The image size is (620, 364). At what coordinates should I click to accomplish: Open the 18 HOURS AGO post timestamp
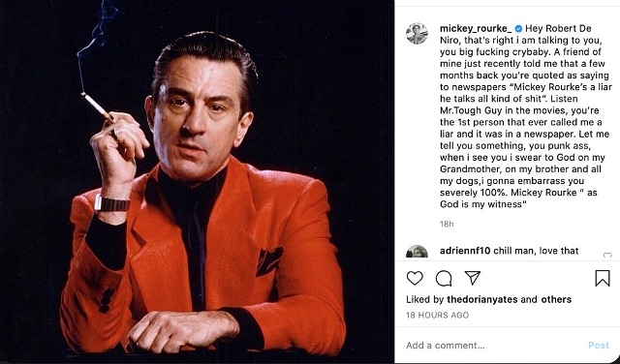coord(437,316)
